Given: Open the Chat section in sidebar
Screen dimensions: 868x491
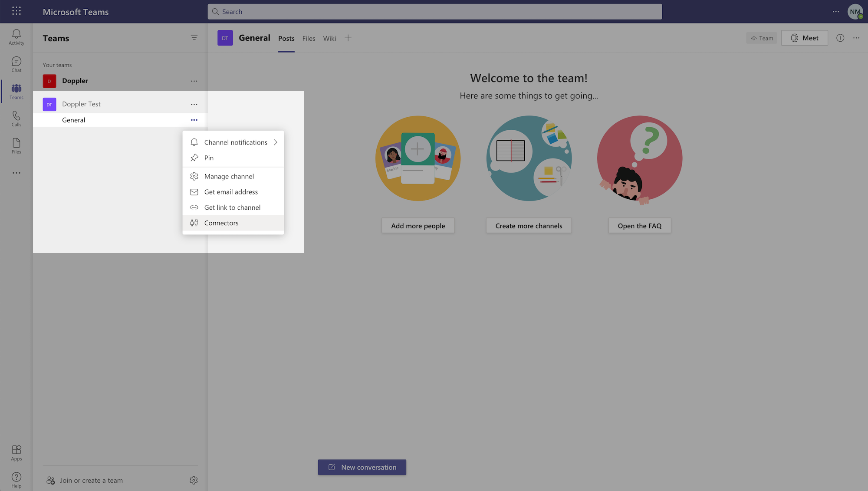Looking at the screenshot, I should click(16, 64).
